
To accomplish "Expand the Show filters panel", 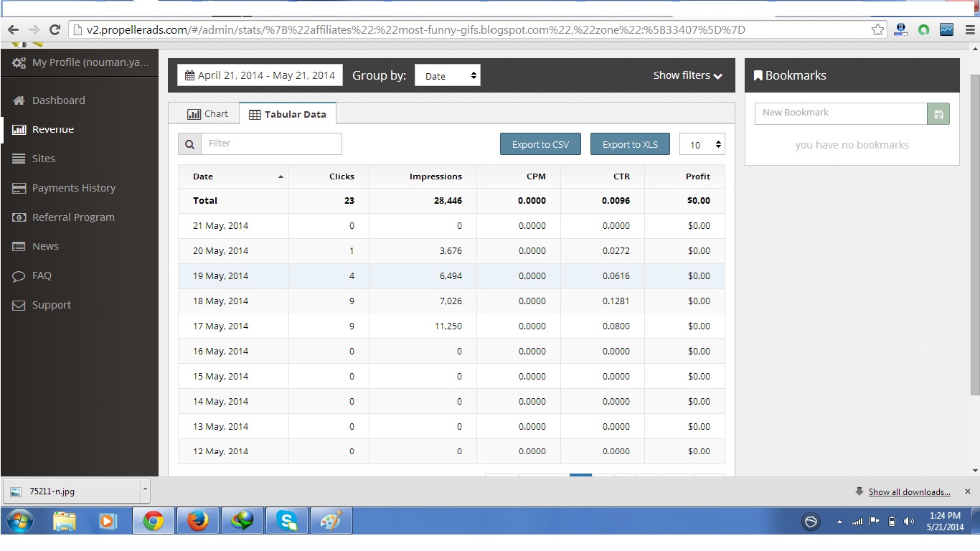I will (687, 75).
